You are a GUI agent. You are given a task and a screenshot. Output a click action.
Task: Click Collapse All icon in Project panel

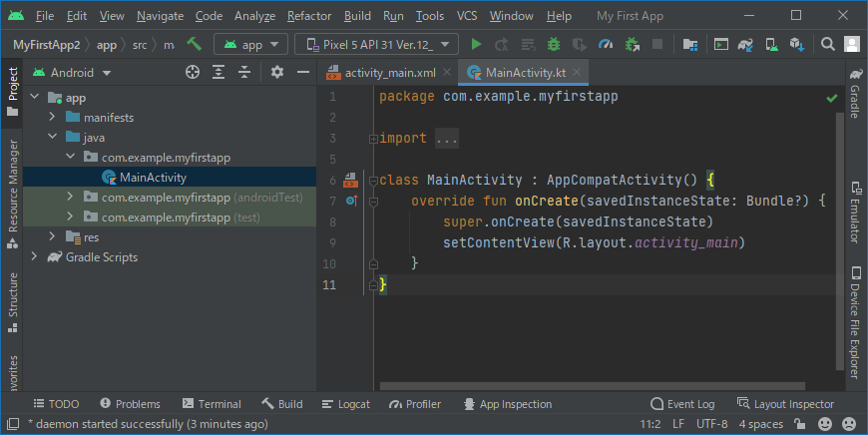(x=244, y=72)
